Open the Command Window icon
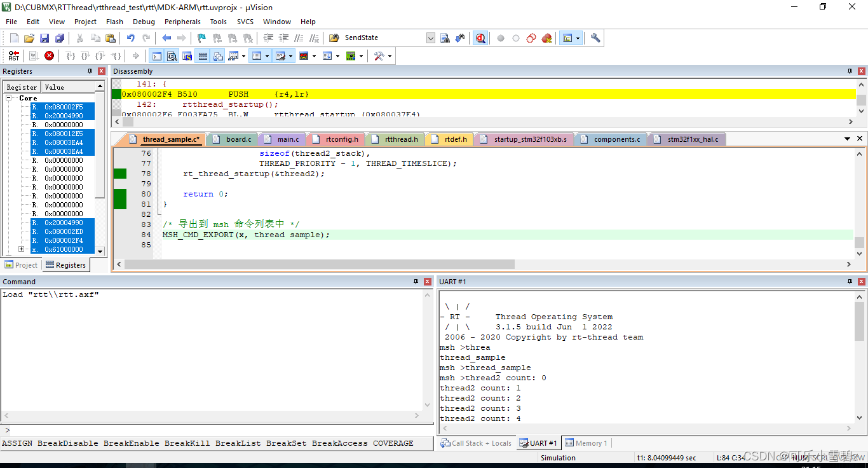Viewport: 868px width, 468px height. point(156,55)
